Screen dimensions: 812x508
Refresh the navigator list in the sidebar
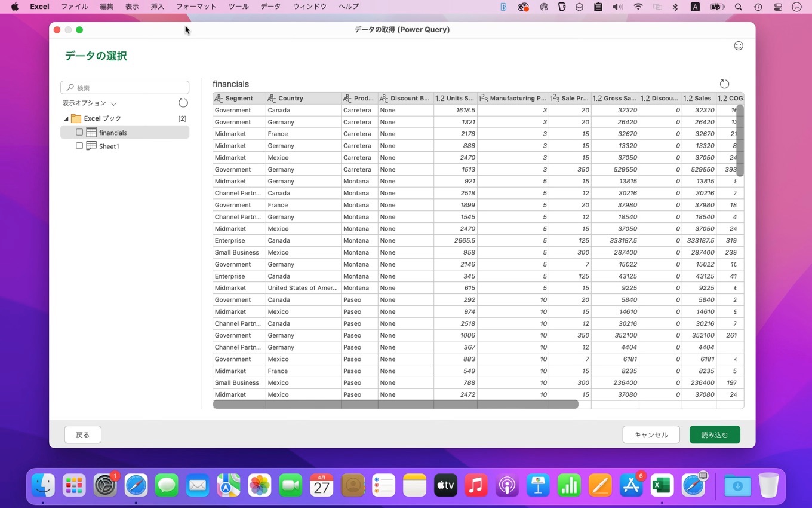[x=183, y=102]
